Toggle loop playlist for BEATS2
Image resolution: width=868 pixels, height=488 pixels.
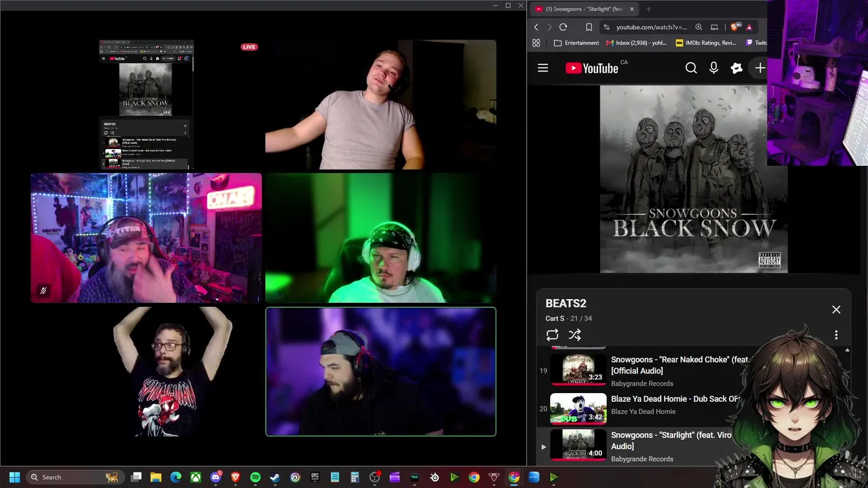click(x=552, y=335)
